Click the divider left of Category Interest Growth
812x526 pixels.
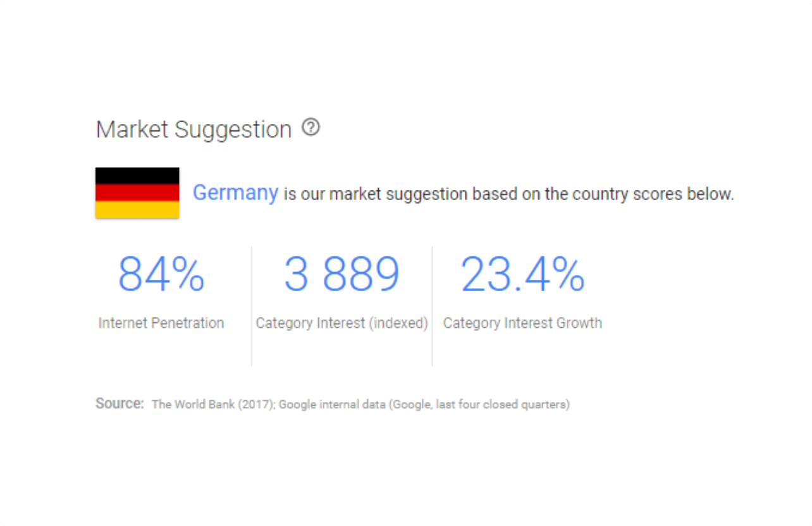pos(433,306)
